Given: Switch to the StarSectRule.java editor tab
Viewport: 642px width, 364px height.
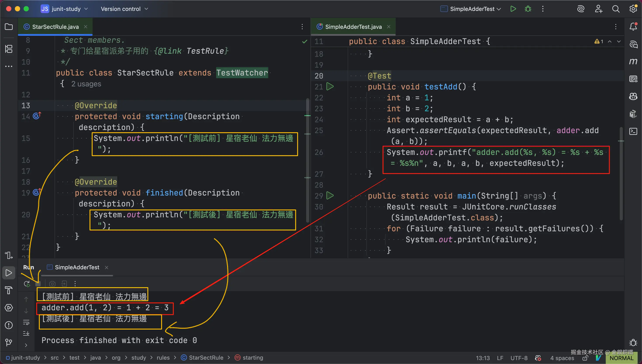Looking at the screenshot, I should [55, 27].
